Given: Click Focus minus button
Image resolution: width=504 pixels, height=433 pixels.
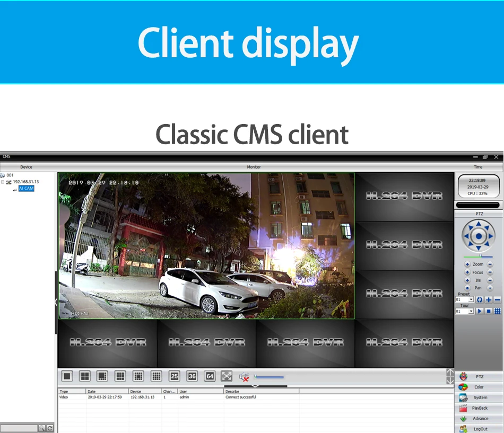Looking at the screenshot, I should point(490,272).
